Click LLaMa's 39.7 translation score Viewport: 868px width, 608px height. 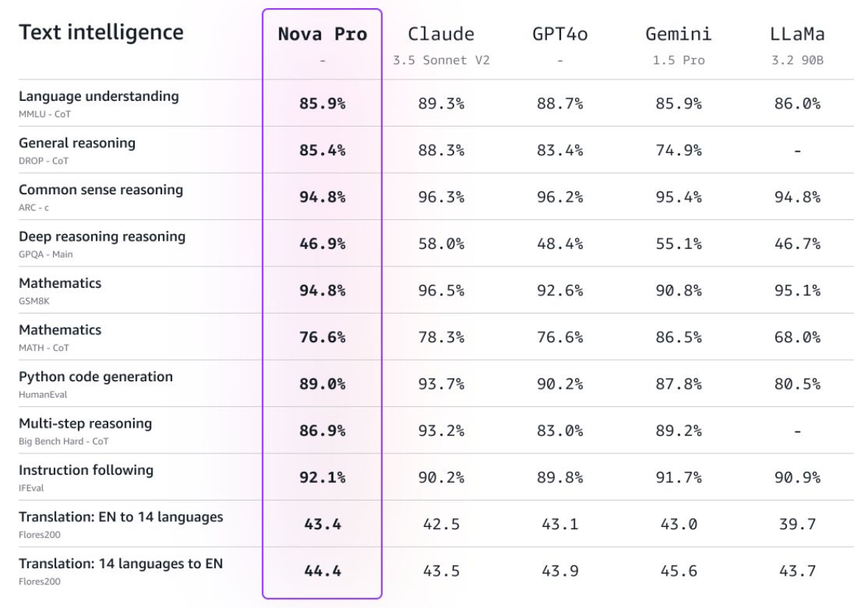pos(797,524)
